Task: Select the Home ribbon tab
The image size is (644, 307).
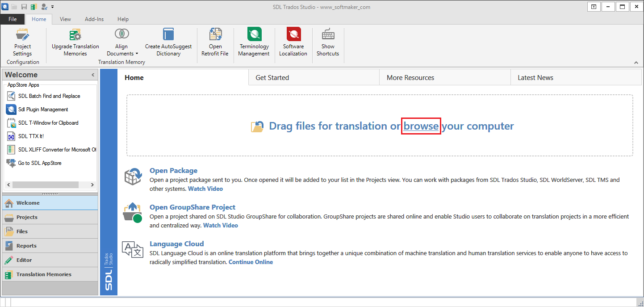Action: click(x=39, y=19)
